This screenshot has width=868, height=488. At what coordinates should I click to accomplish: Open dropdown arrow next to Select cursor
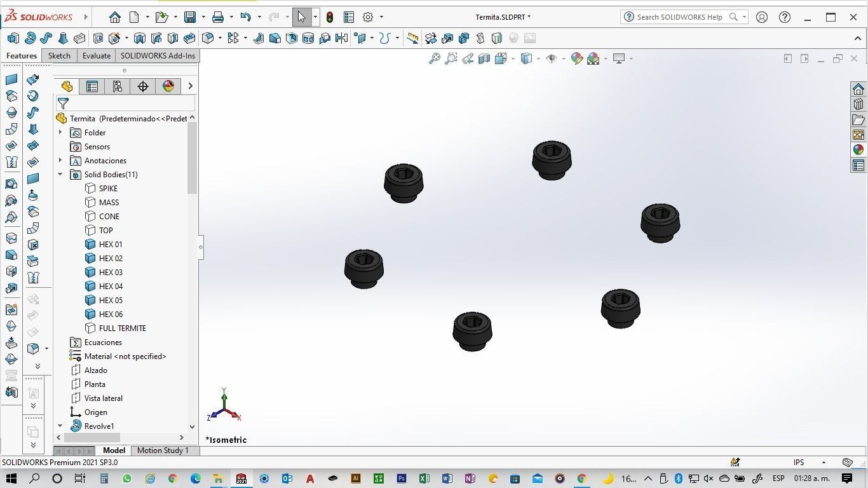point(315,17)
